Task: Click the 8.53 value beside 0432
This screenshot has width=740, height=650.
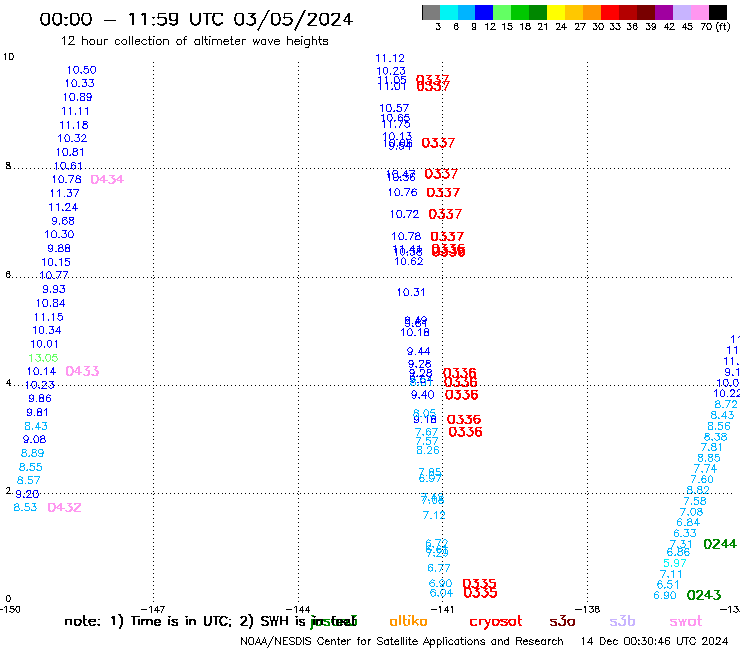Action: tap(25, 507)
